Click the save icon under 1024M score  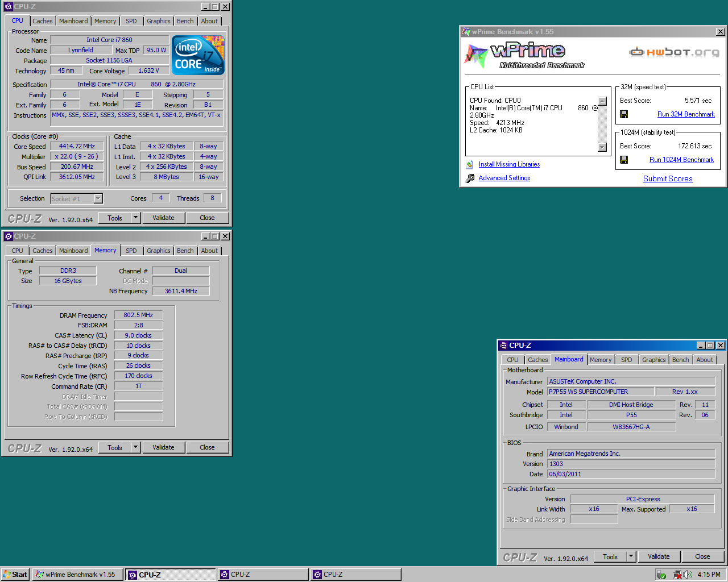(624, 160)
